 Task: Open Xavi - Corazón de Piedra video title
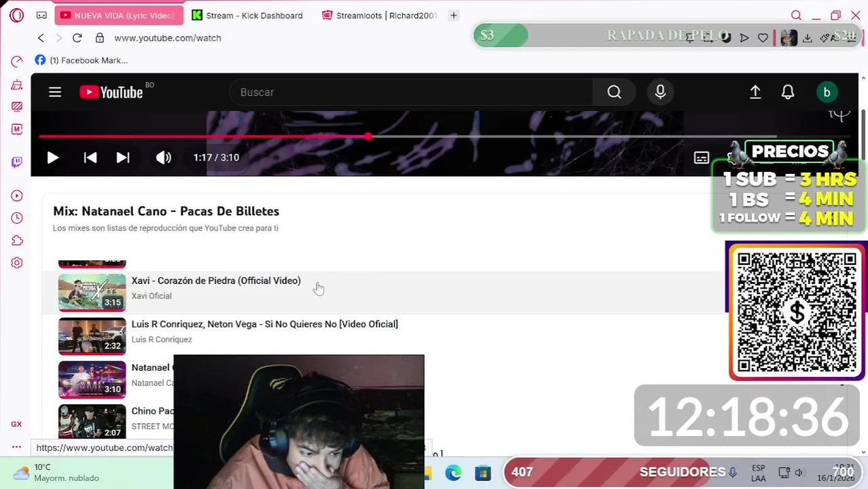click(216, 280)
